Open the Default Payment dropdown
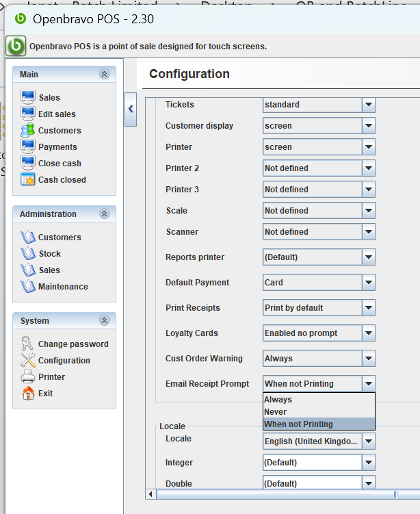Image resolution: width=420 pixels, height=514 pixels. (x=369, y=283)
